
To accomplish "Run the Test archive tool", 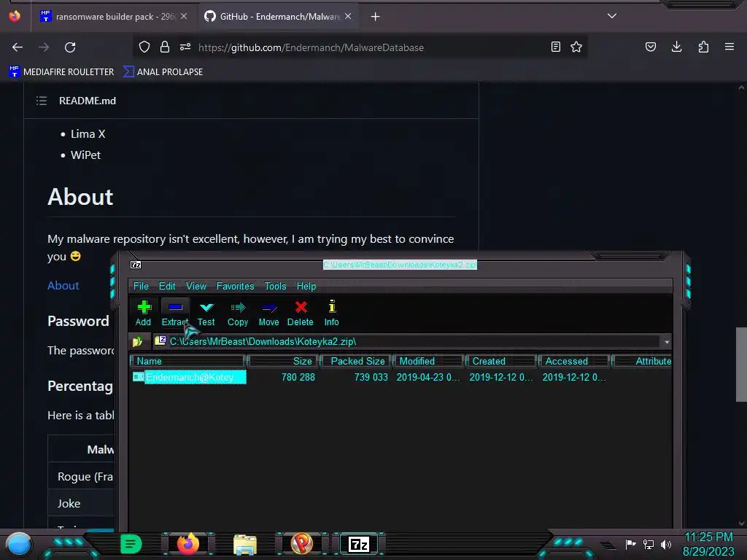I will [x=206, y=313].
